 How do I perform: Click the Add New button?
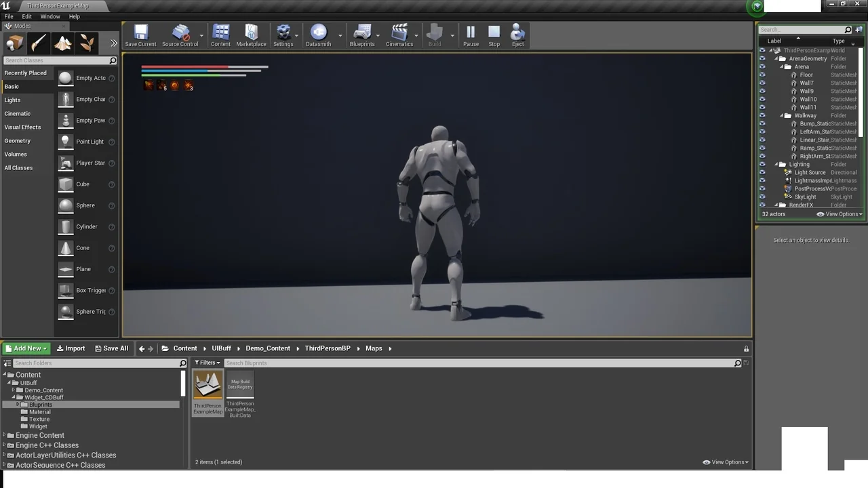(26, 348)
